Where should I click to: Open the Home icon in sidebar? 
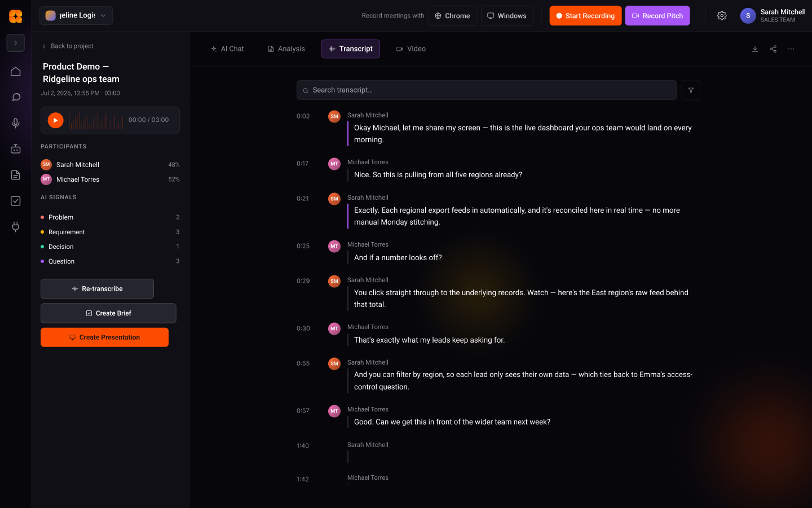coord(16,72)
